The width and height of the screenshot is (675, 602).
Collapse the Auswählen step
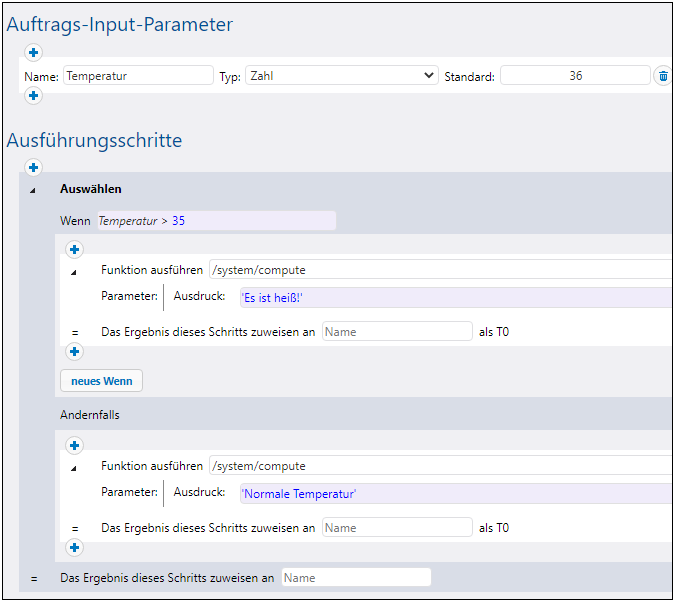[31, 189]
